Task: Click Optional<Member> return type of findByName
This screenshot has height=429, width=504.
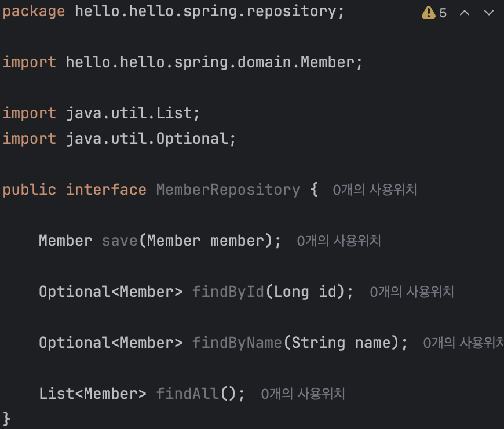Action: point(111,343)
